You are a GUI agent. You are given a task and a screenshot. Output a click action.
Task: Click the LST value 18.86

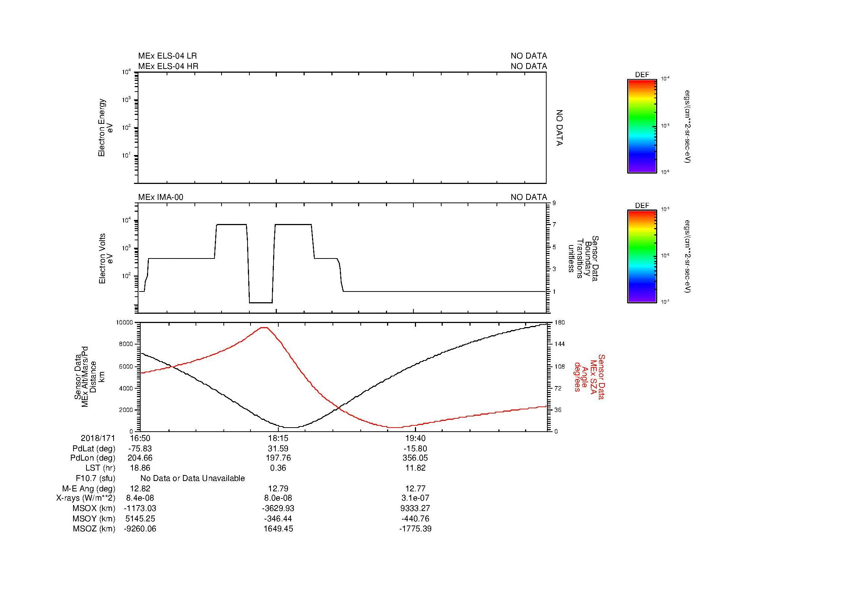pos(140,468)
